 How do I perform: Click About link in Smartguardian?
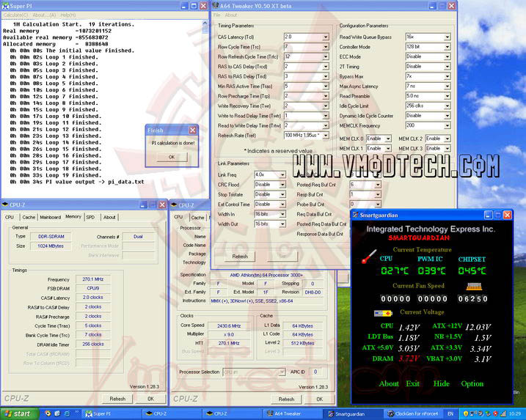tap(389, 384)
